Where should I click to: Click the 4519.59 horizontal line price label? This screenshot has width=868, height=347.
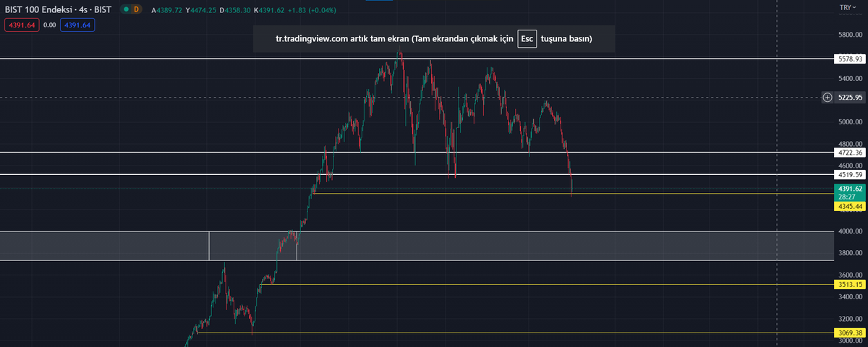click(x=848, y=174)
